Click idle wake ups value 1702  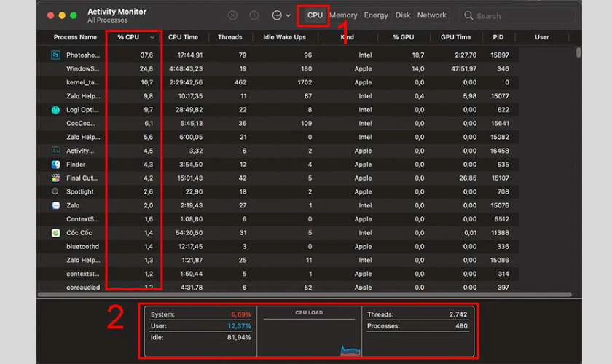click(x=305, y=82)
